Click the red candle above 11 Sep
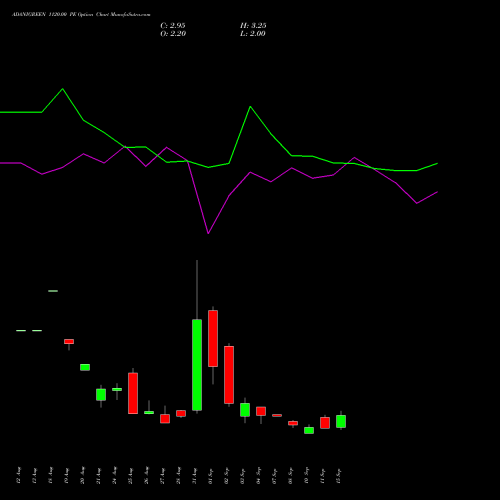The image size is (500, 500). (325, 423)
